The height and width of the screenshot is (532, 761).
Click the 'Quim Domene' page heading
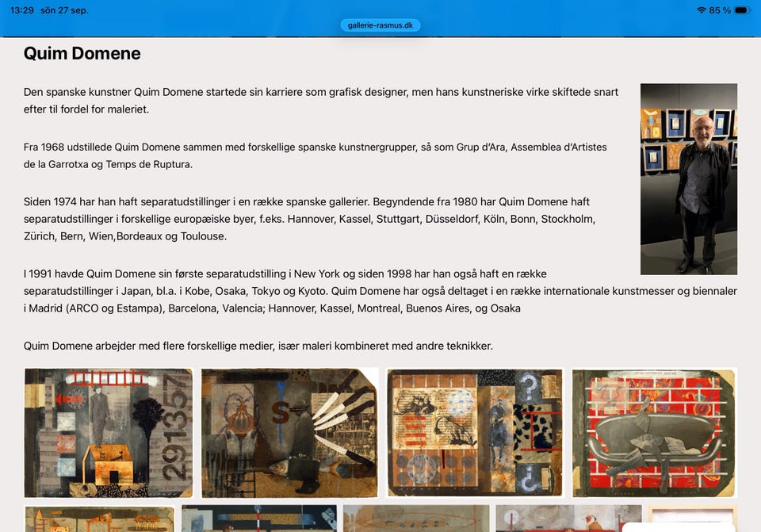pos(82,53)
